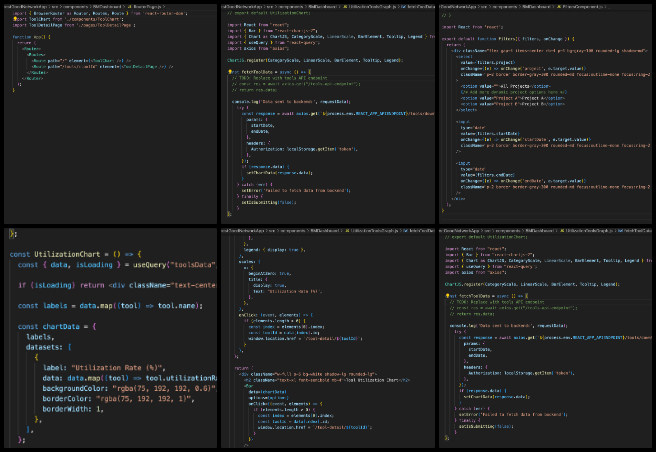Click the RMDashboard breadcrumb in the top-right panel
Image resolution: width=656 pixels, height=452 pixels.
click(539, 7)
